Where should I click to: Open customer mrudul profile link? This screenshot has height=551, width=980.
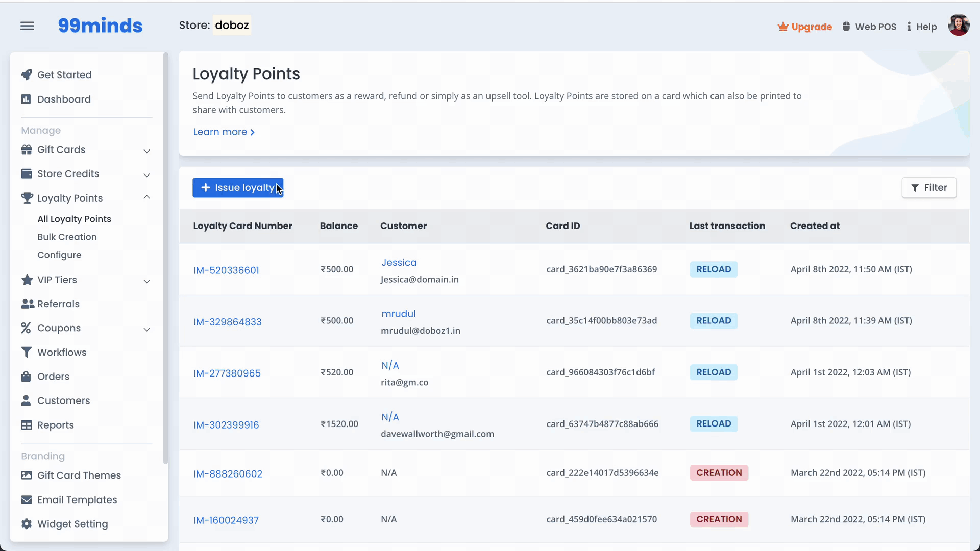pyautogui.click(x=398, y=314)
